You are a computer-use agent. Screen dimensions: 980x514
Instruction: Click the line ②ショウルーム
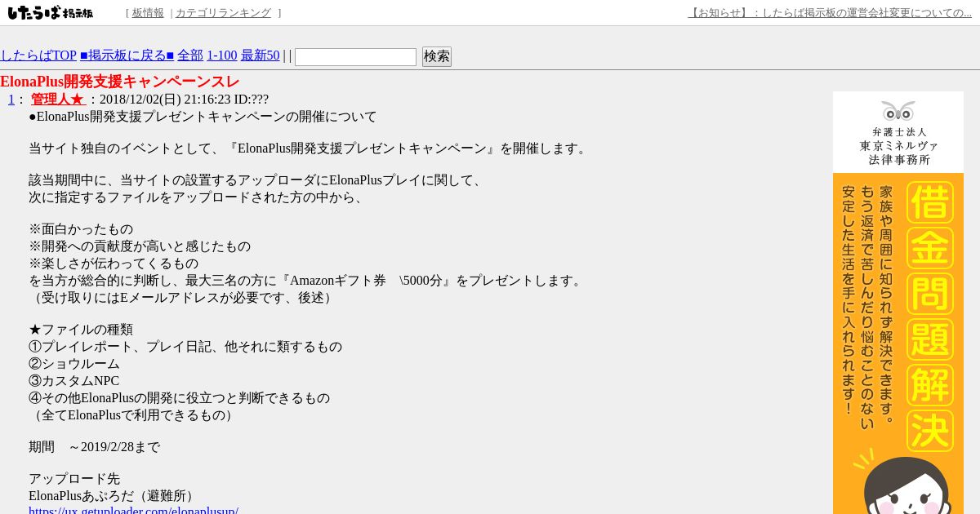pyautogui.click(x=74, y=364)
